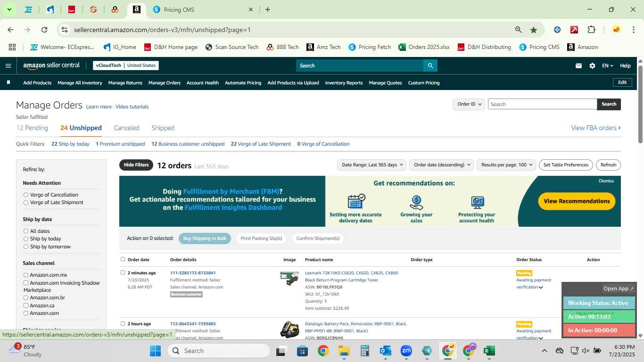Click the Amazon Seller Central logo
Screen dimensions: 644x362
(51, 66)
